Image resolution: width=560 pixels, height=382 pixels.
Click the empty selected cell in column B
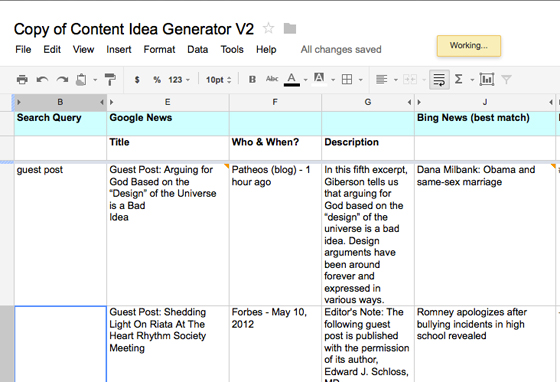(60, 344)
